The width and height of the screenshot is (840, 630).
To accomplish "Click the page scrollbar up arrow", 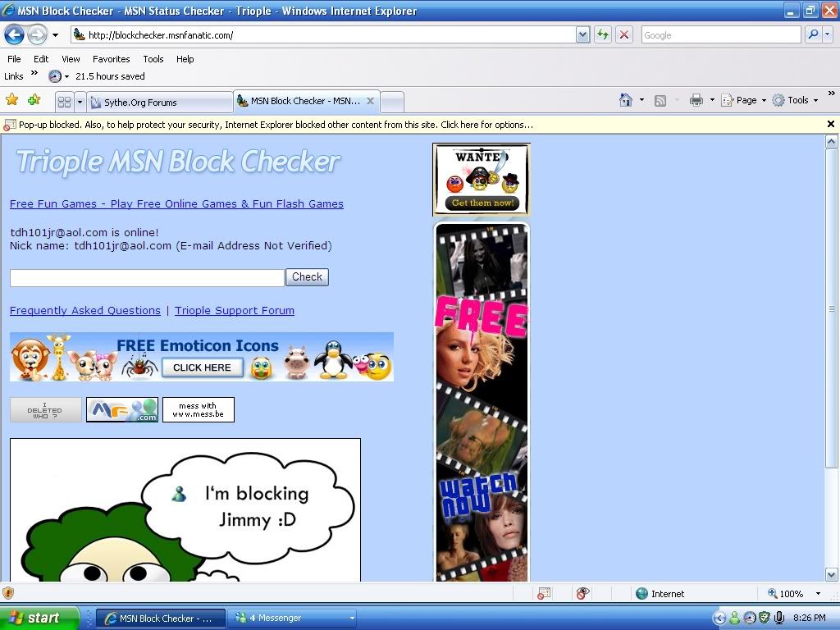I will pyautogui.click(x=832, y=141).
